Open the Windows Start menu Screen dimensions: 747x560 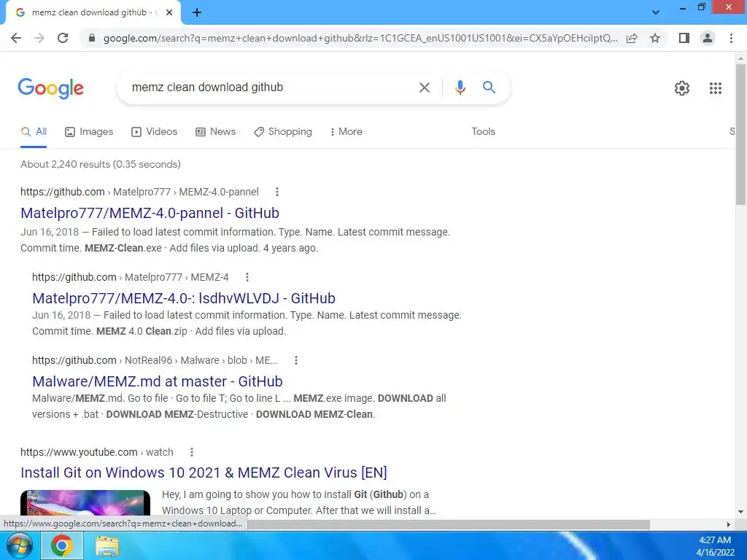pos(19,545)
